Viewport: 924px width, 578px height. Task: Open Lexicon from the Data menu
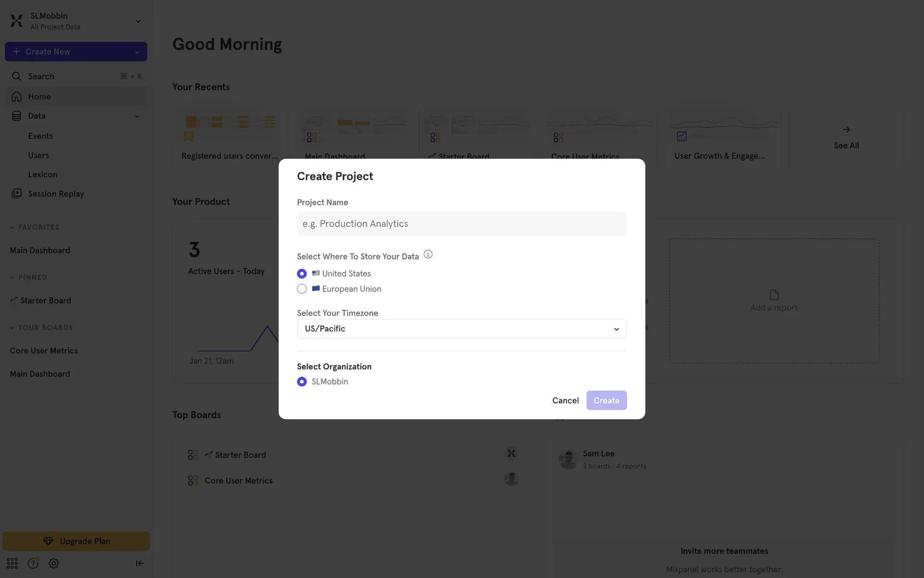42,174
